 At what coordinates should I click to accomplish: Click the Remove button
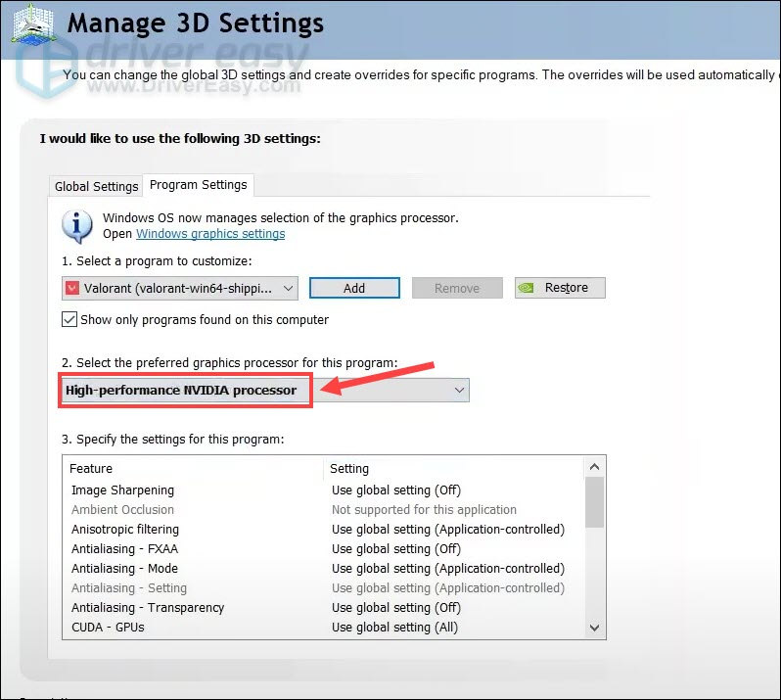457,288
